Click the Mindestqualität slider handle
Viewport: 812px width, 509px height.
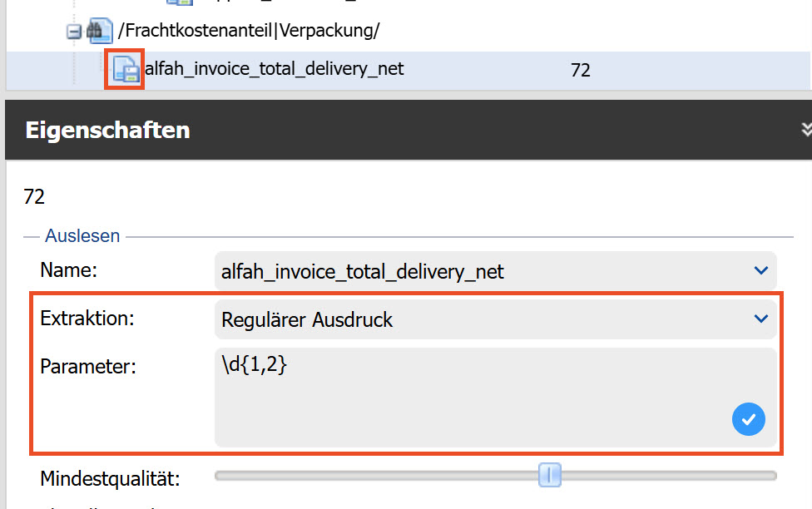(x=549, y=476)
